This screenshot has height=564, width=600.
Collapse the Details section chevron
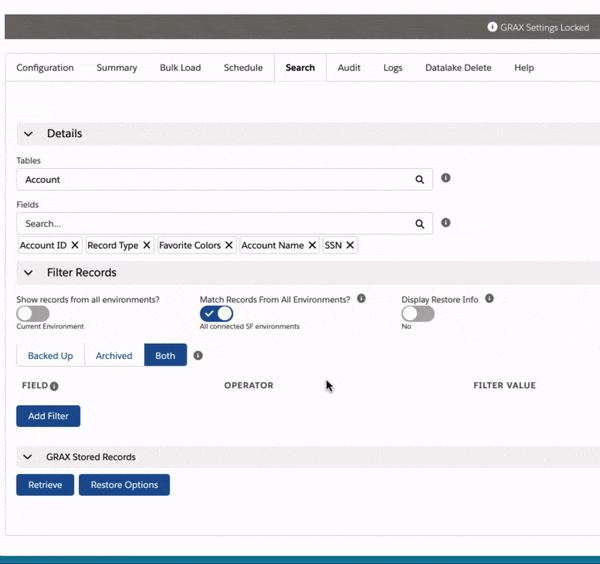coord(28,134)
